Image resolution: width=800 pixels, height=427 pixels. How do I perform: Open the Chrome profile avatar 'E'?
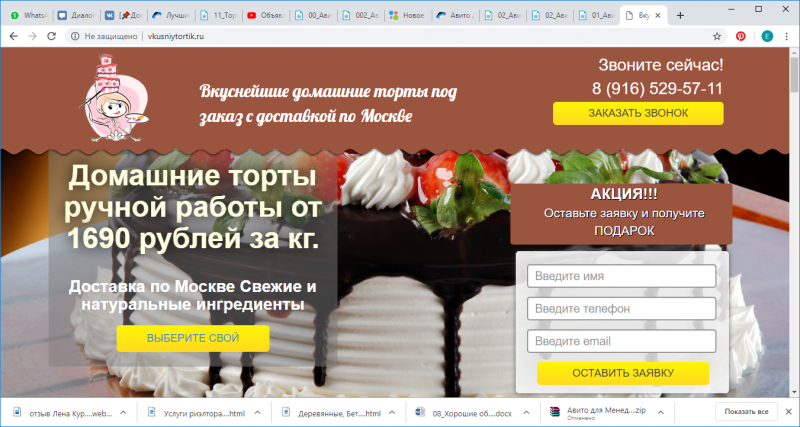(767, 36)
